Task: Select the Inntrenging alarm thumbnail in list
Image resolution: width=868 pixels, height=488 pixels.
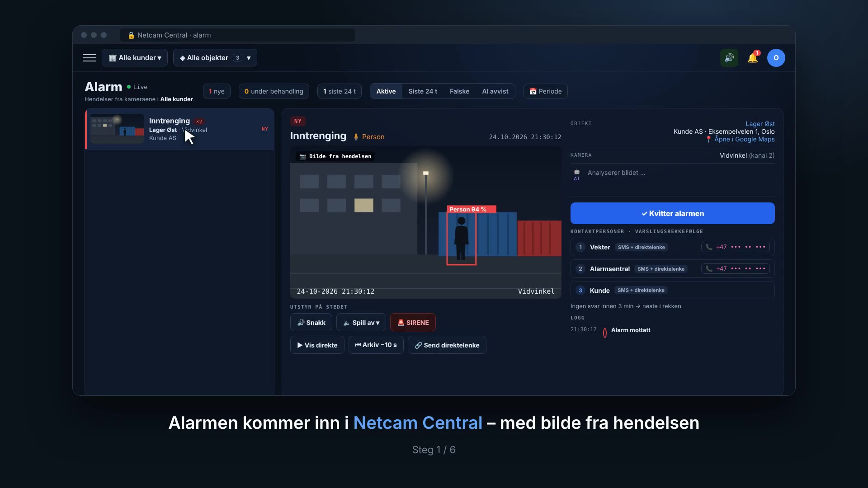Action: click(x=117, y=129)
